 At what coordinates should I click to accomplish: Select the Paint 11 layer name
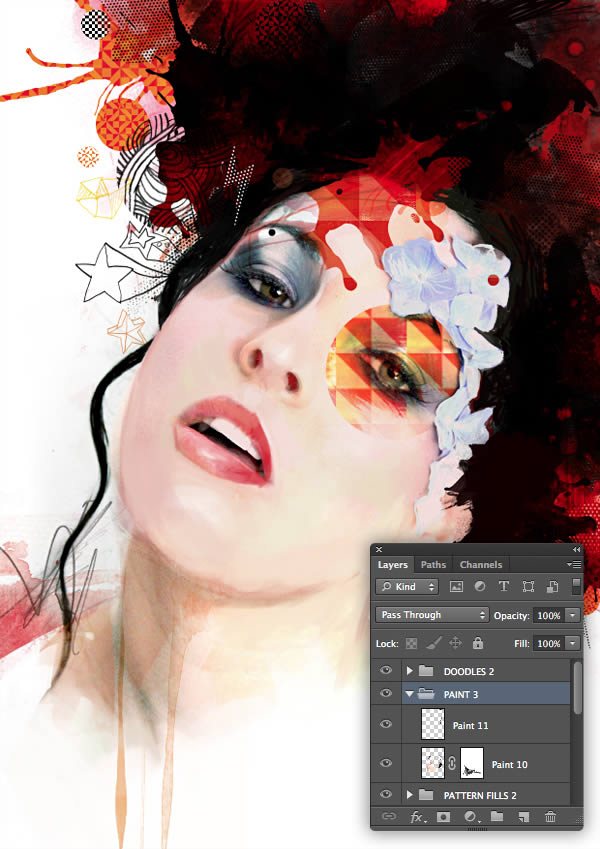tap(470, 725)
